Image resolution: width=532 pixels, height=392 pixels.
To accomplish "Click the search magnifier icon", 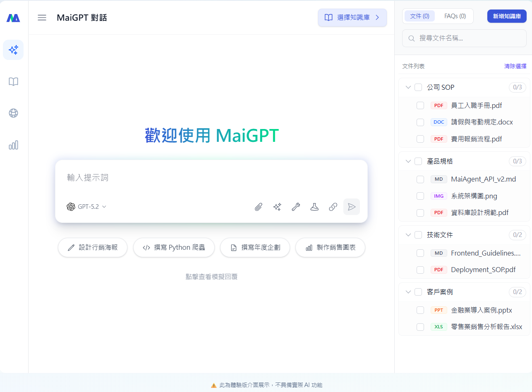I will tap(412, 38).
